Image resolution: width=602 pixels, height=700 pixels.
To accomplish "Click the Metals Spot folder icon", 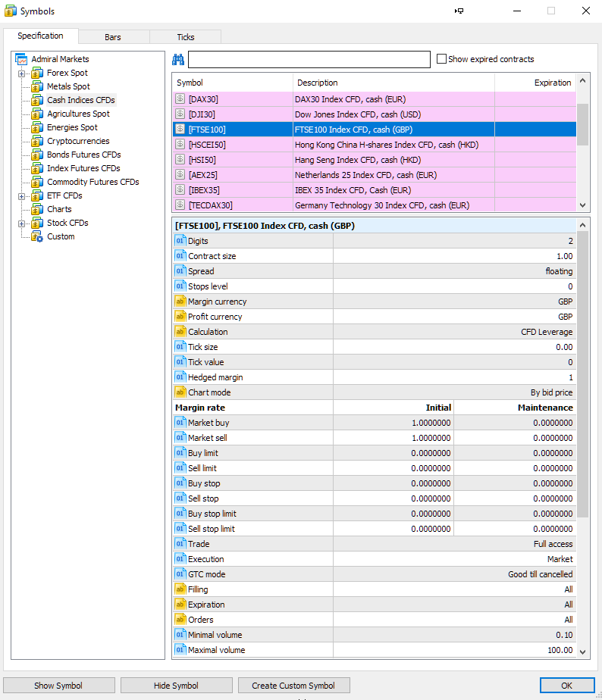I will click(37, 86).
